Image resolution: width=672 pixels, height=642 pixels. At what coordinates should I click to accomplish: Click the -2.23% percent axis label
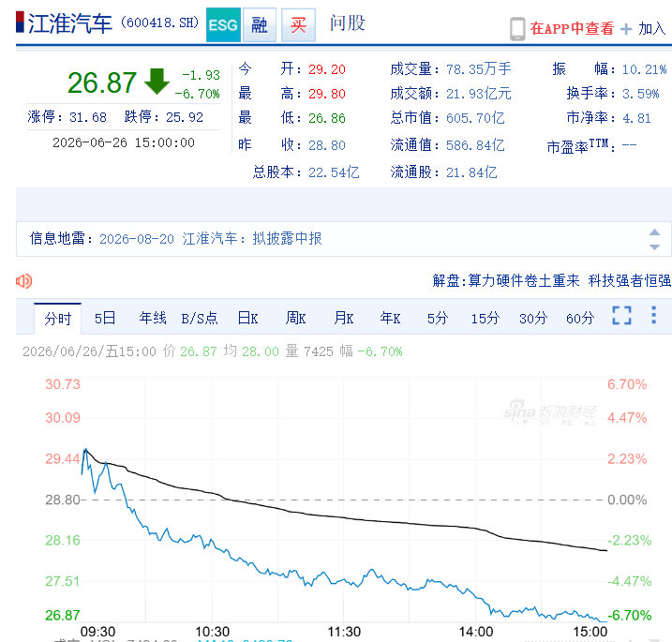tap(630, 540)
